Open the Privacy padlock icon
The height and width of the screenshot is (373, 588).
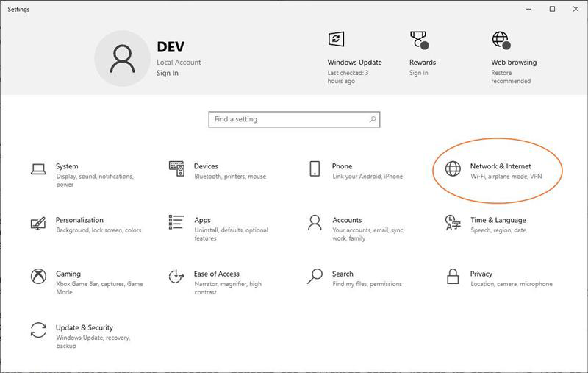(453, 276)
